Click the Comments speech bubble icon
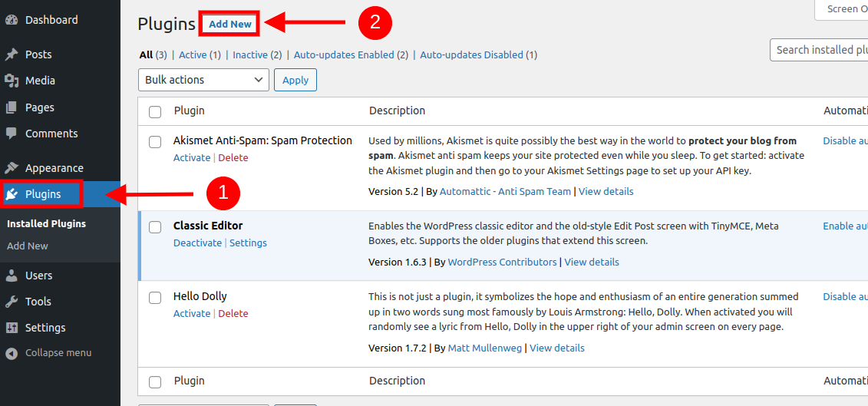868x406 pixels. tap(12, 134)
